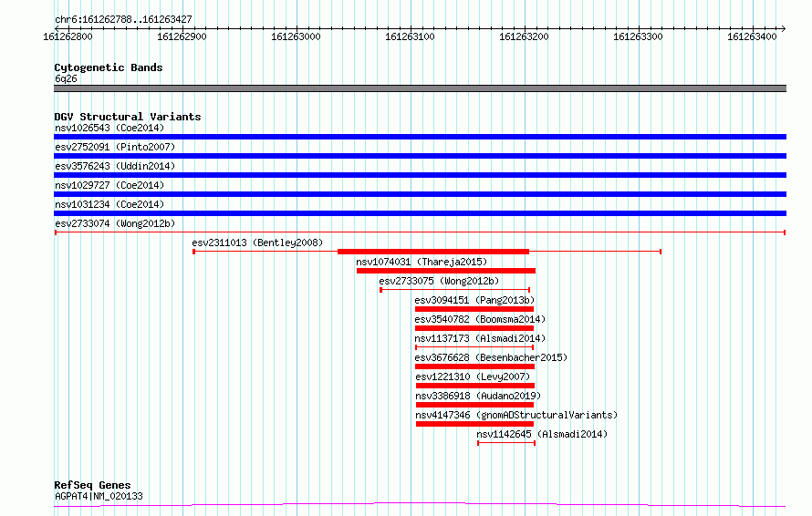812x516 pixels.
Task: Open nsv1074031 (Thareja2015) variant label
Action: tap(422, 262)
